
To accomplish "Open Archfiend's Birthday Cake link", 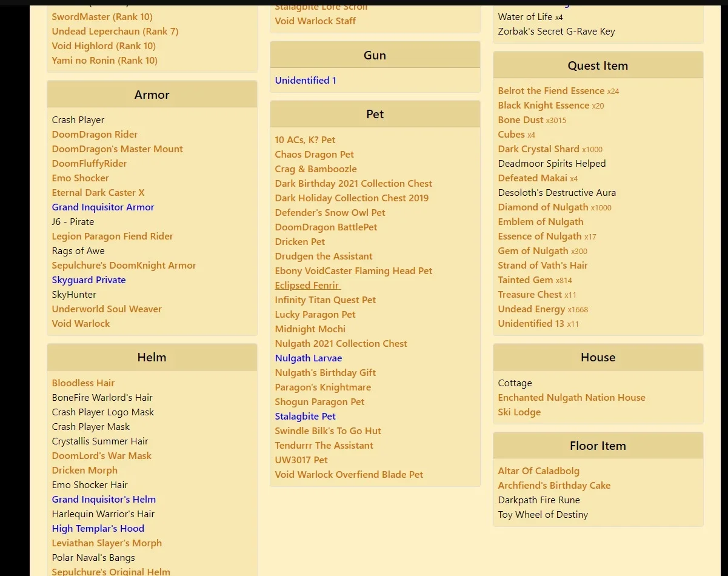I will click(554, 486).
